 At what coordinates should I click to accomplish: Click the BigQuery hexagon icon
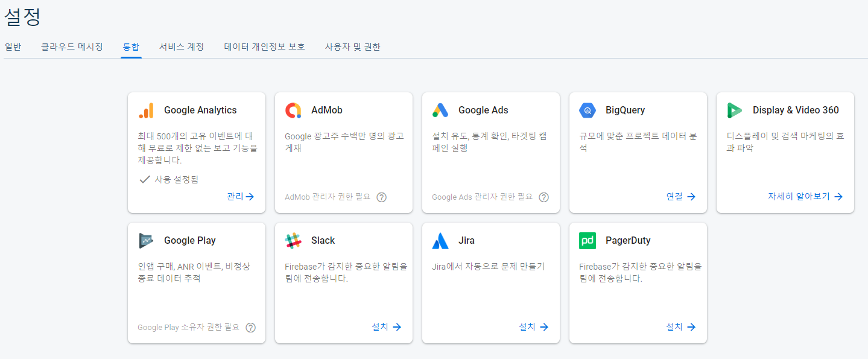[588, 110]
